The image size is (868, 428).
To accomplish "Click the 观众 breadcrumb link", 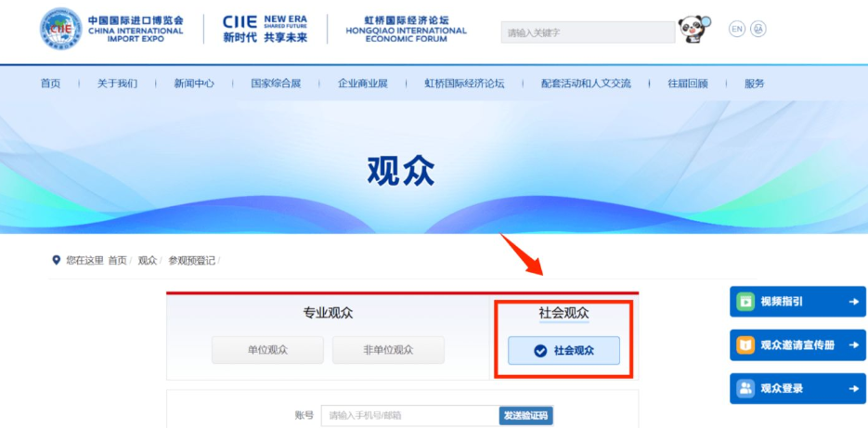I will 148,260.
